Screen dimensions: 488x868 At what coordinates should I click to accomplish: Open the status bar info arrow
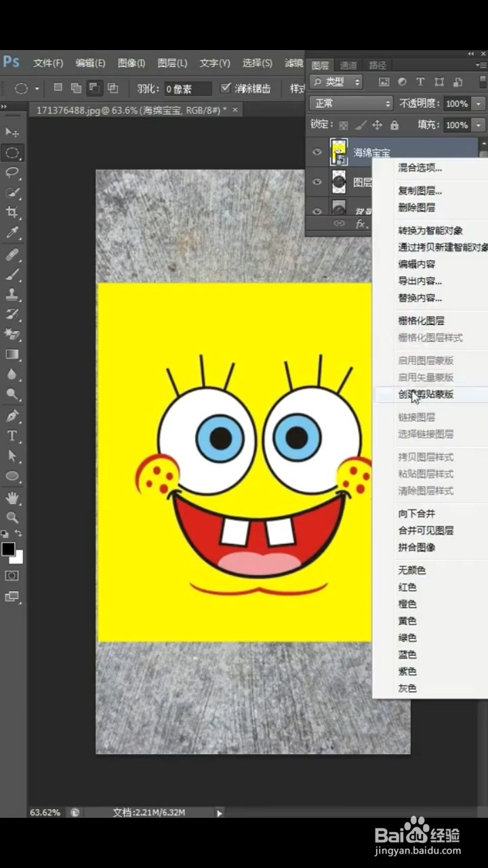coord(219,812)
